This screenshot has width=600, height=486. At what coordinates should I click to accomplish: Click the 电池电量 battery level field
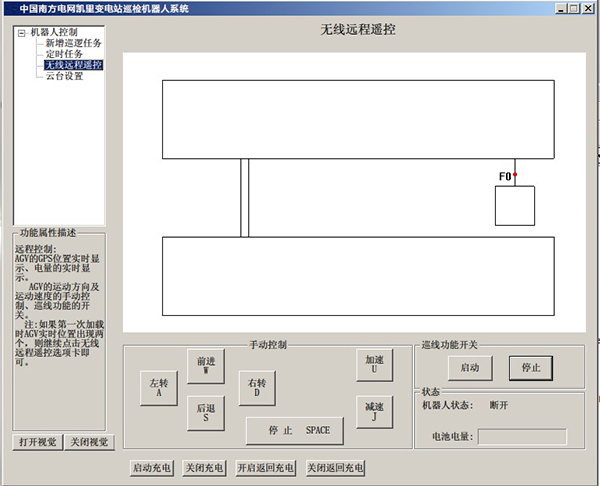click(522, 437)
